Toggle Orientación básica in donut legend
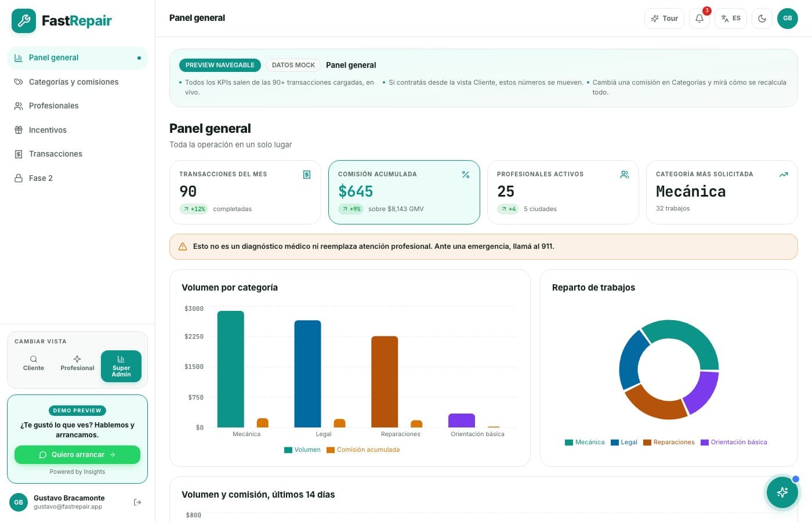Image resolution: width=812 pixels, height=522 pixels. coord(734,442)
